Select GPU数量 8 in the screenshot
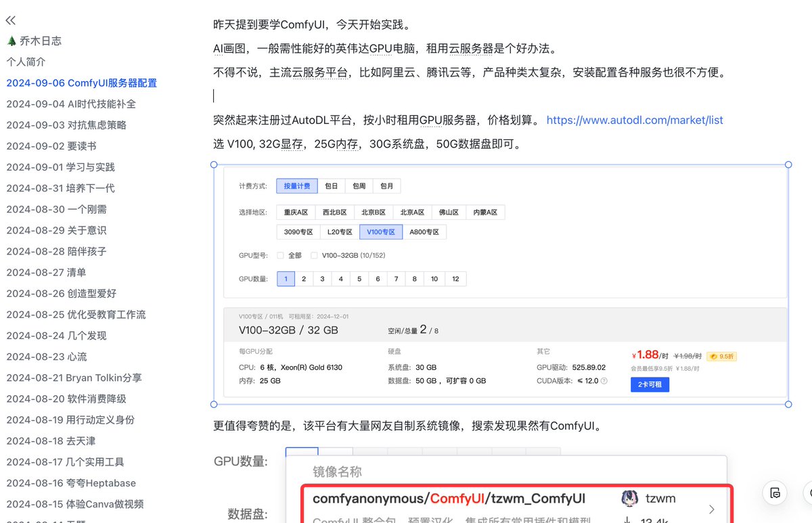The height and width of the screenshot is (523, 812). pyautogui.click(x=414, y=279)
